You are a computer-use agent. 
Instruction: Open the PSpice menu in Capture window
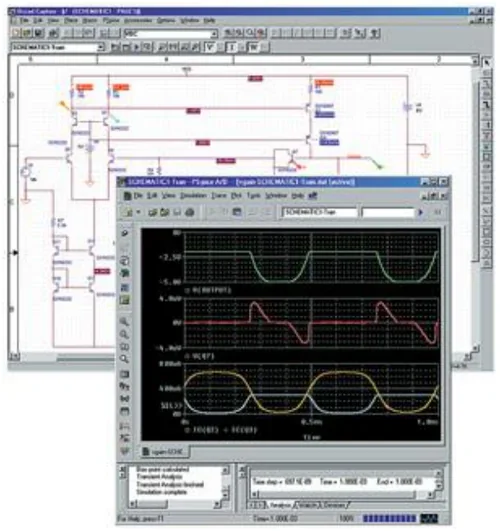[x=111, y=20]
